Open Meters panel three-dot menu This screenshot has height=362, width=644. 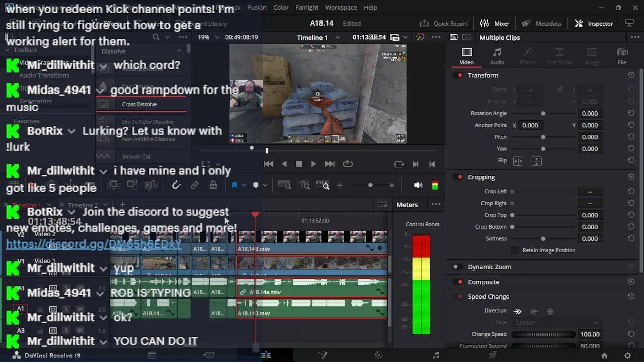[x=436, y=205]
